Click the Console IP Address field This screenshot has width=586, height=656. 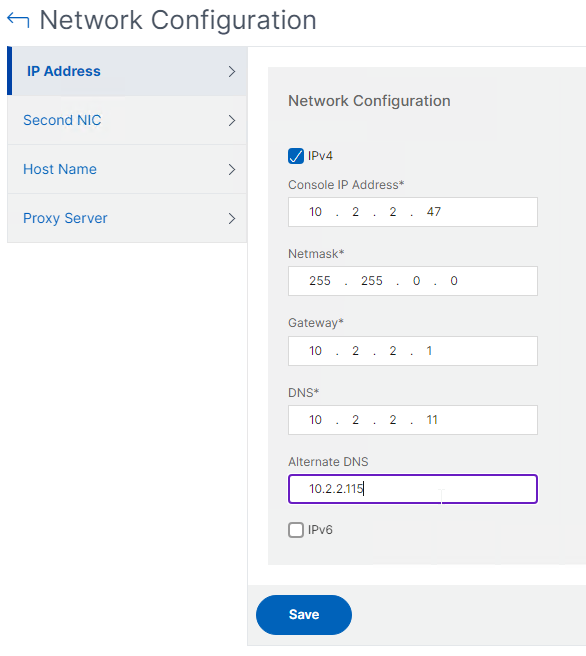(413, 212)
